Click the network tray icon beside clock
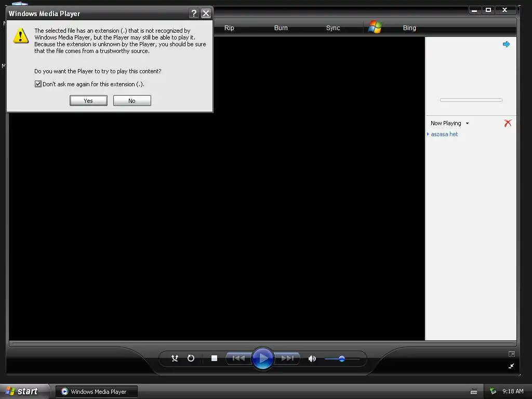The image size is (532, 399). pos(493,391)
